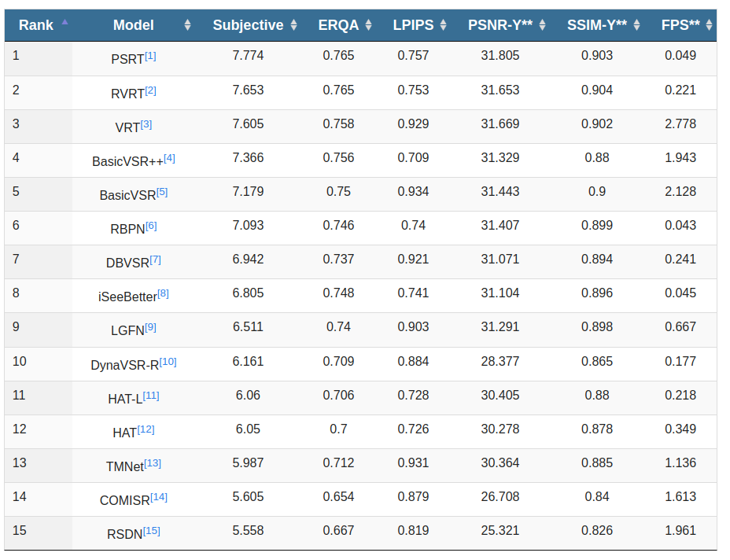Click LPIPS column sort arrows

pos(444,25)
